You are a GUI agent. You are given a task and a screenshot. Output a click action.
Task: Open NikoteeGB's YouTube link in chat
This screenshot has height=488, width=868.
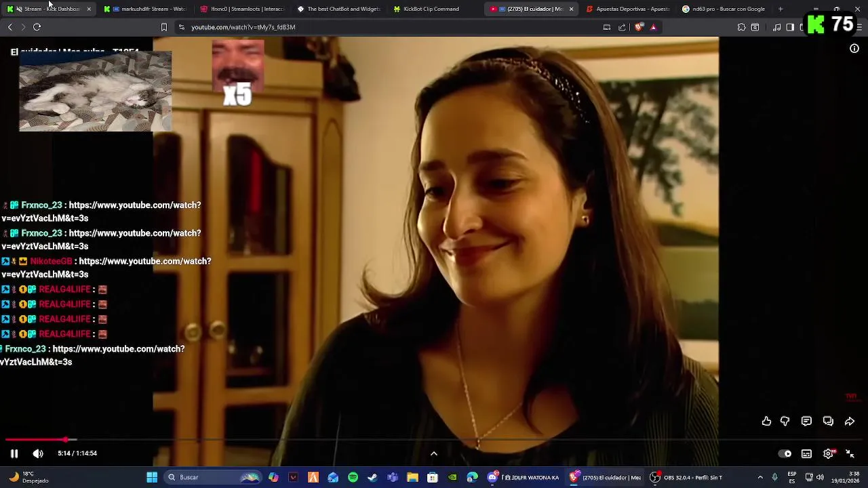[x=105, y=268]
